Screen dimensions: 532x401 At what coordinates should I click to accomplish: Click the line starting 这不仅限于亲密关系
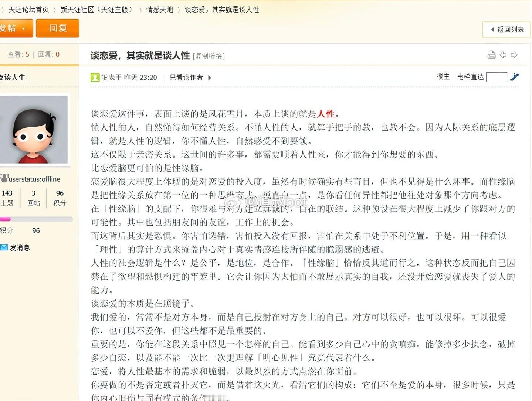pos(266,154)
